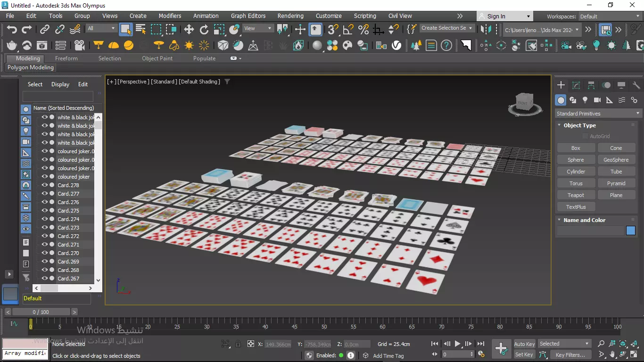644x362 pixels.
Task: Switch to the Freeform ribbon tab
Action: click(66, 58)
